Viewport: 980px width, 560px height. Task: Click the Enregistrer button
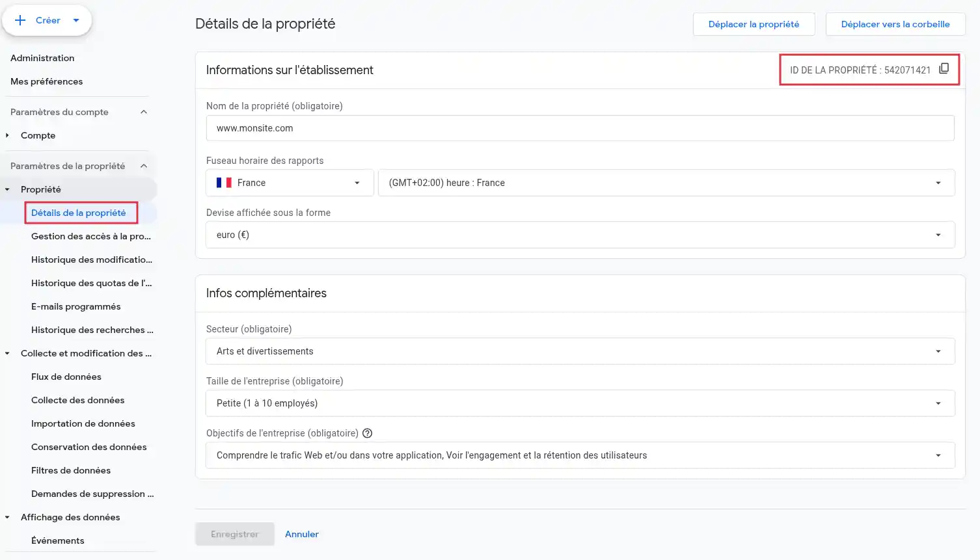click(235, 534)
